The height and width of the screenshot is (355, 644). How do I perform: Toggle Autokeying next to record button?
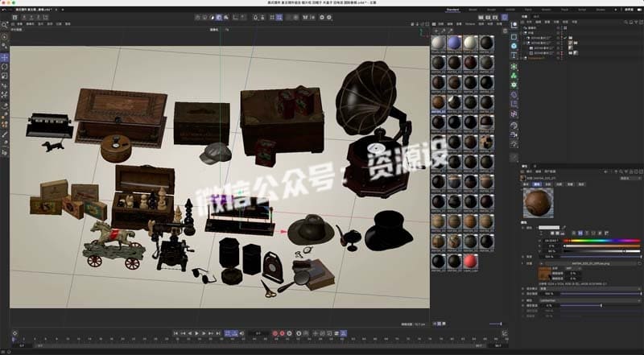tap(283, 333)
